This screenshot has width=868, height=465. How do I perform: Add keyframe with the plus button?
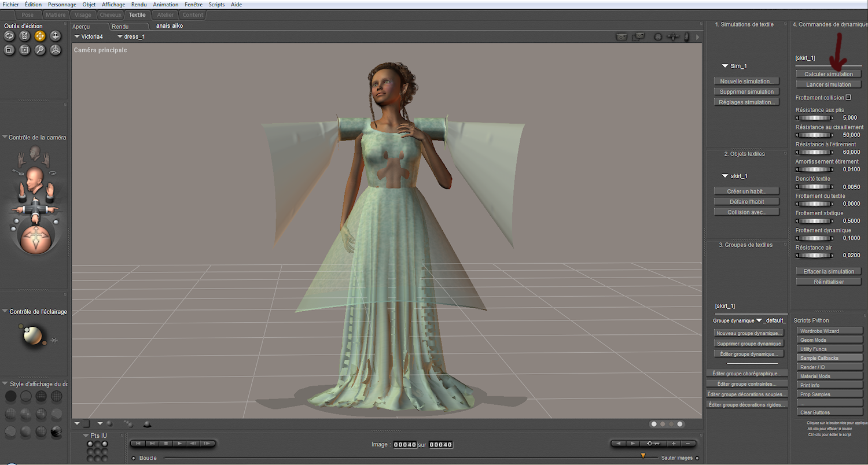point(674,444)
